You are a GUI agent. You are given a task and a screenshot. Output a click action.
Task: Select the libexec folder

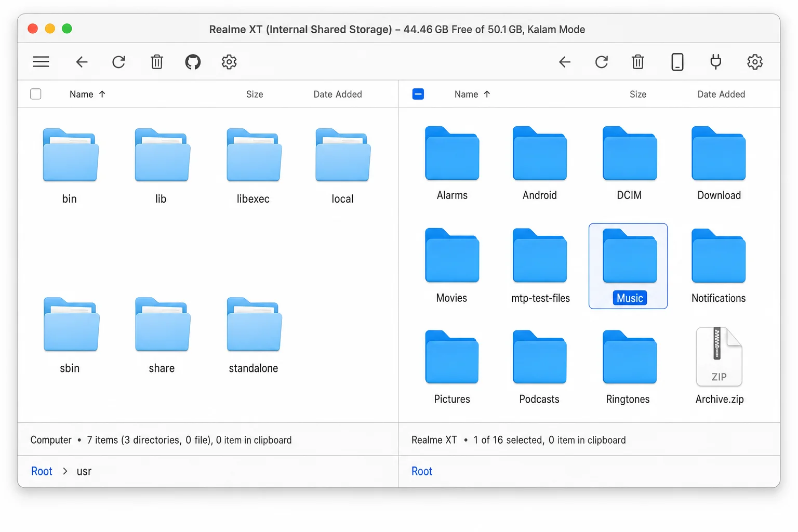click(254, 166)
